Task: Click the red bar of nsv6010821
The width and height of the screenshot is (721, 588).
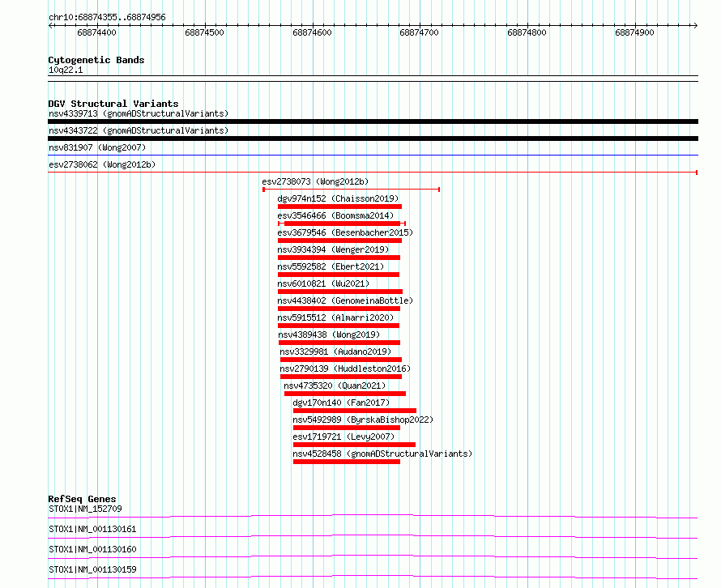Action: tap(340, 292)
